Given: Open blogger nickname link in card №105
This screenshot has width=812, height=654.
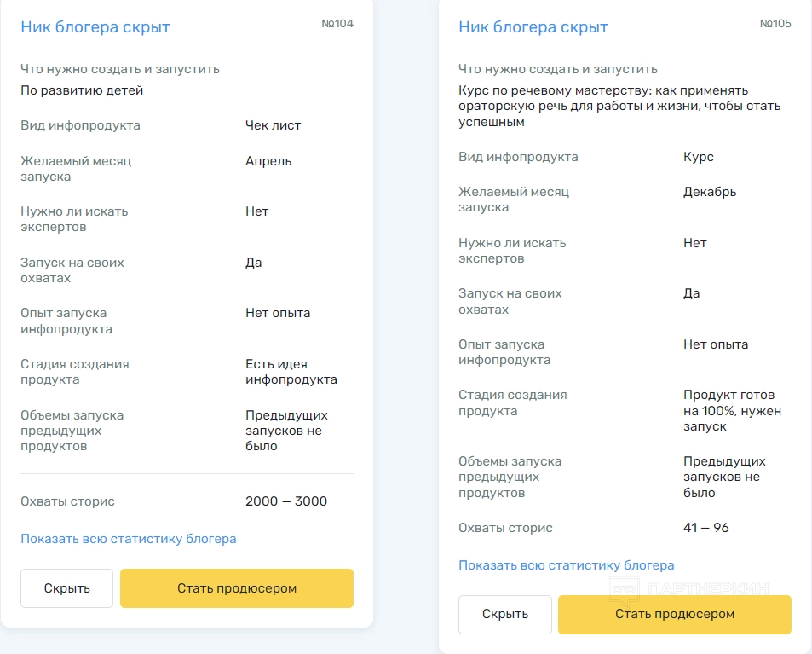Looking at the screenshot, I should coord(533,27).
